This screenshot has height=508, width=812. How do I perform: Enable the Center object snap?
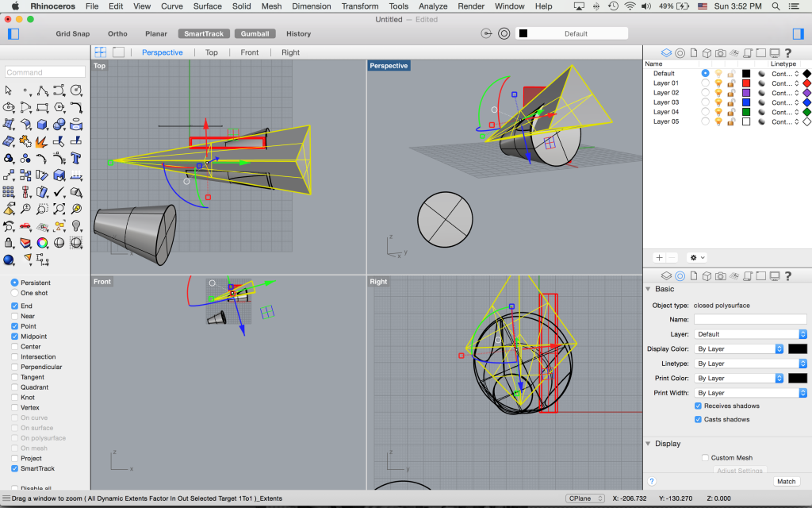click(x=14, y=347)
